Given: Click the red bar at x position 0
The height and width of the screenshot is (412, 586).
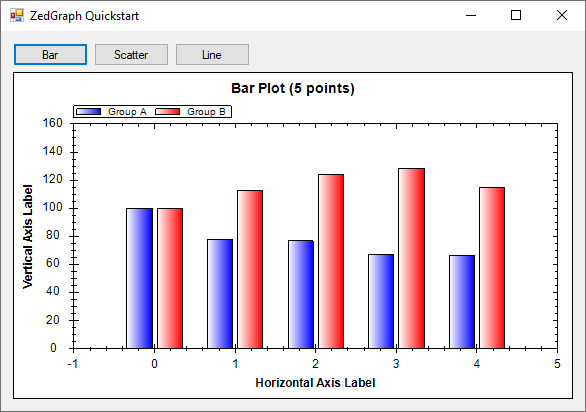Looking at the screenshot, I should coord(170,278).
